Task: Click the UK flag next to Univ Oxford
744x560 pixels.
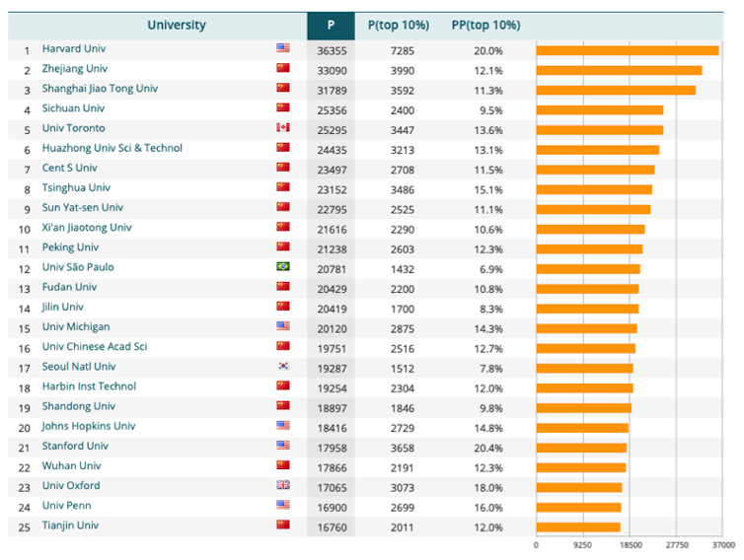Action: tap(283, 486)
